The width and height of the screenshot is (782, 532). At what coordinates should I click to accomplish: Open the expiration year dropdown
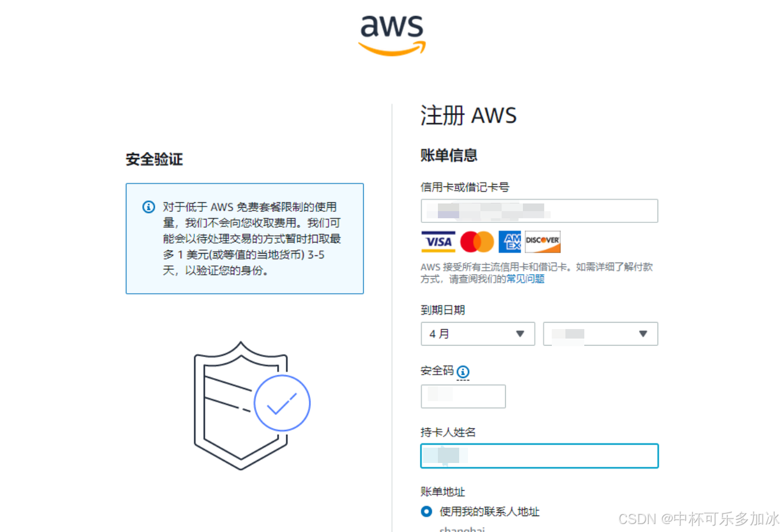coord(601,334)
